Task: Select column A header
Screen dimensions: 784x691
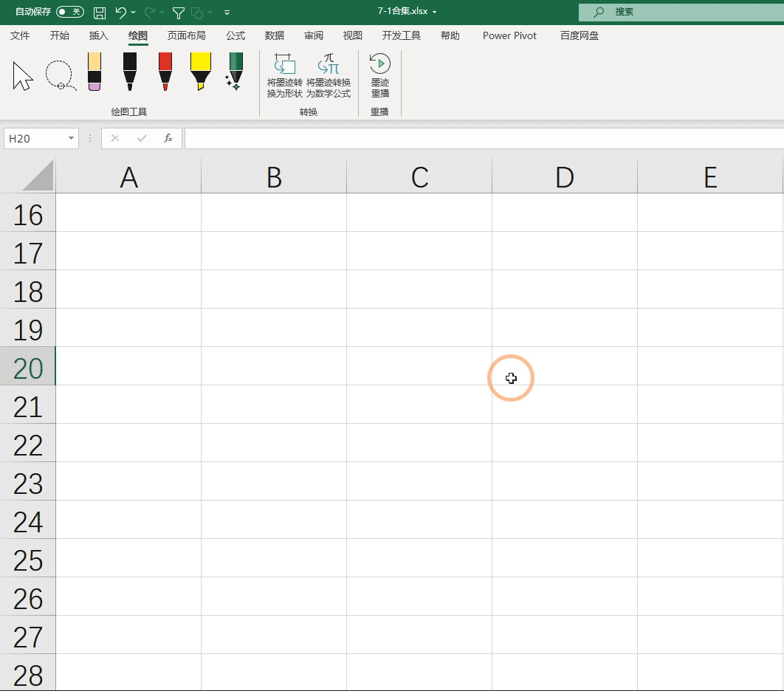Action: [128, 177]
